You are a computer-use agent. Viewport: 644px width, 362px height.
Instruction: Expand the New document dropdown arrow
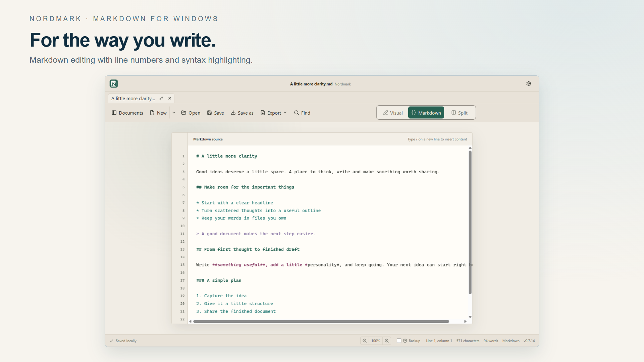click(x=174, y=113)
